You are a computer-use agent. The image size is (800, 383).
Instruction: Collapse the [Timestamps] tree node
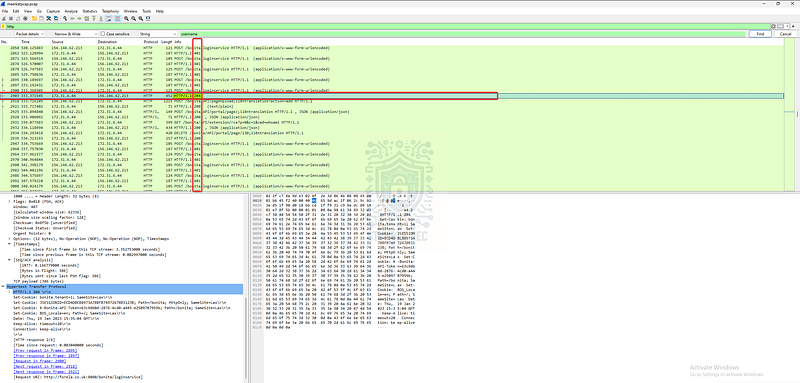click(x=10, y=244)
